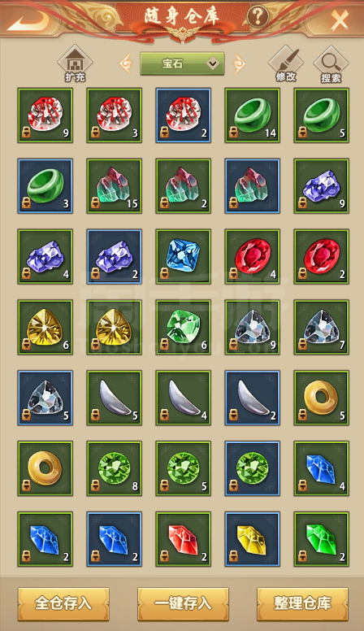This screenshot has width=364, height=631.
Task: Click the 修改 brush edit icon
Action: pyautogui.click(x=286, y=63)
